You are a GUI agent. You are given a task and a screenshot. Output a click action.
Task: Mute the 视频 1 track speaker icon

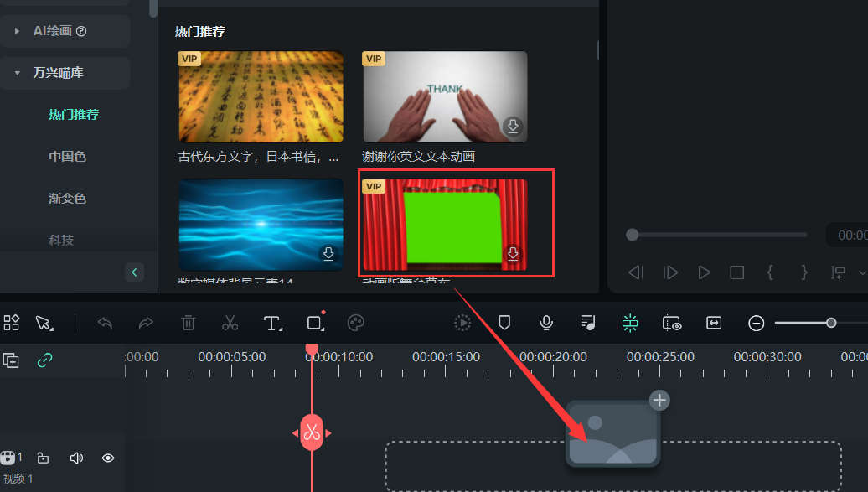(76, 458)
